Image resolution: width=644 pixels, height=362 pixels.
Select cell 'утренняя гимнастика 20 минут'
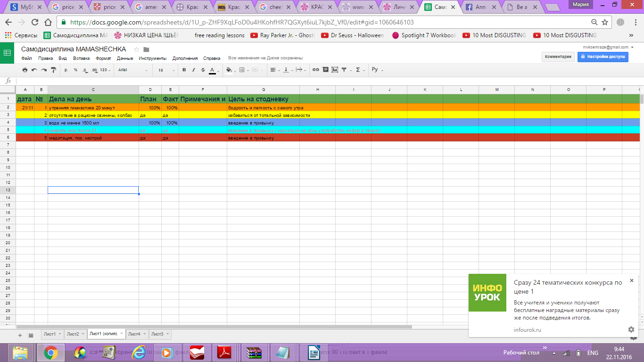coord(93,108)
